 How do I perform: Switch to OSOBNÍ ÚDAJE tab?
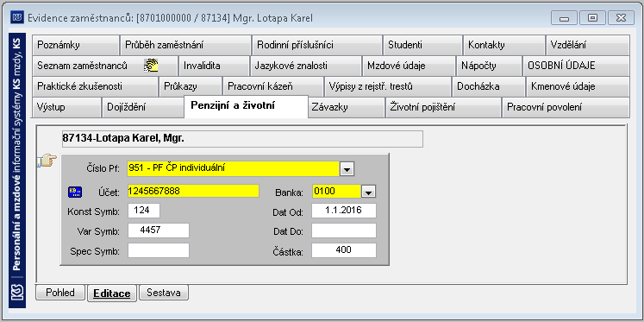576,66
